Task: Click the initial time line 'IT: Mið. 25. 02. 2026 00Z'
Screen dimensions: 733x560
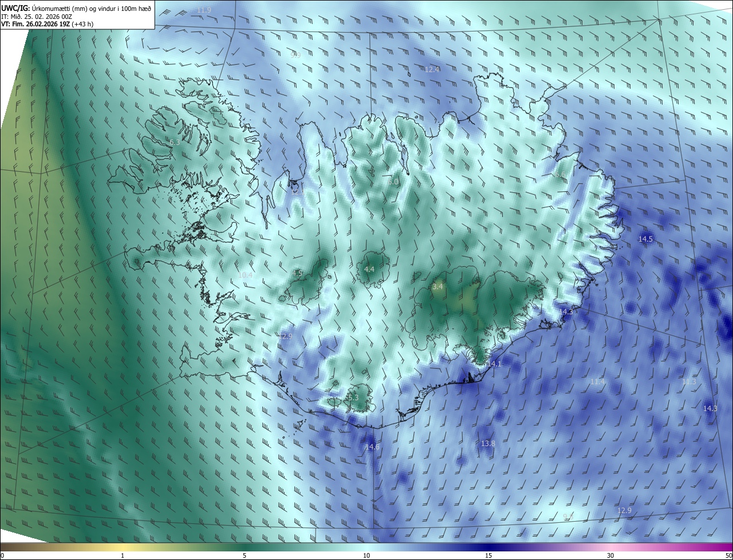Action: coord(36,16)
